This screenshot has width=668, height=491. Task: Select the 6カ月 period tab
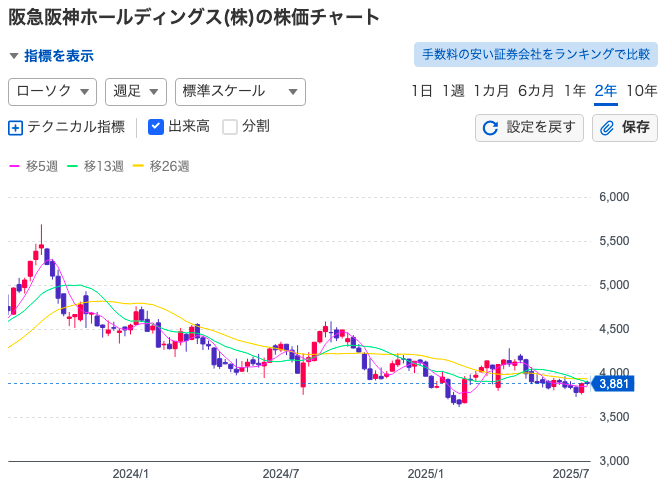[536, 91]
